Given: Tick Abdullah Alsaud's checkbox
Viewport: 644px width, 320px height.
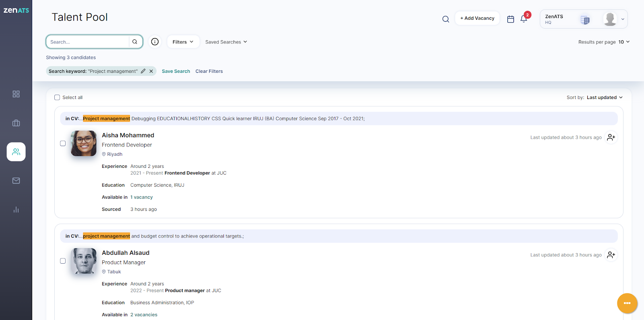Looking at the screenshot, I should (63, 261).
